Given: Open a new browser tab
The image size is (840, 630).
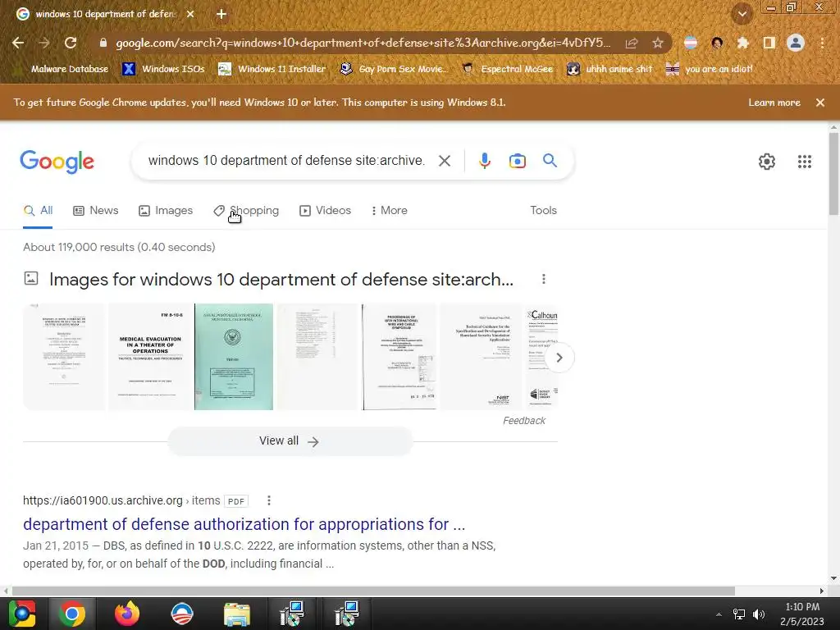Looking at the screenshot, I should (221, 15).
